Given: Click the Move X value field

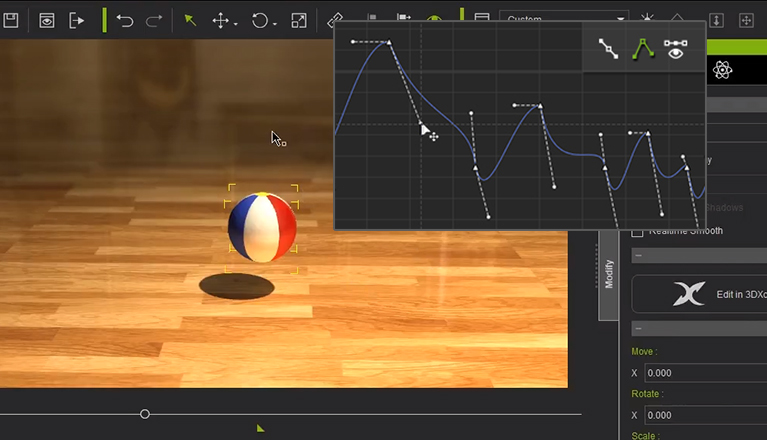Looking at the screenshot, I should (706, 373).
